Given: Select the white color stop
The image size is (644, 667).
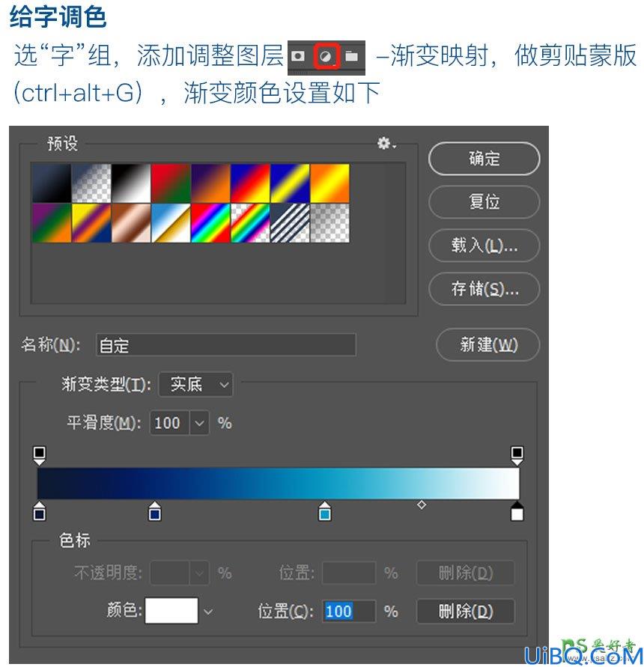Looking at the screenshot, I should pos(517,511).
